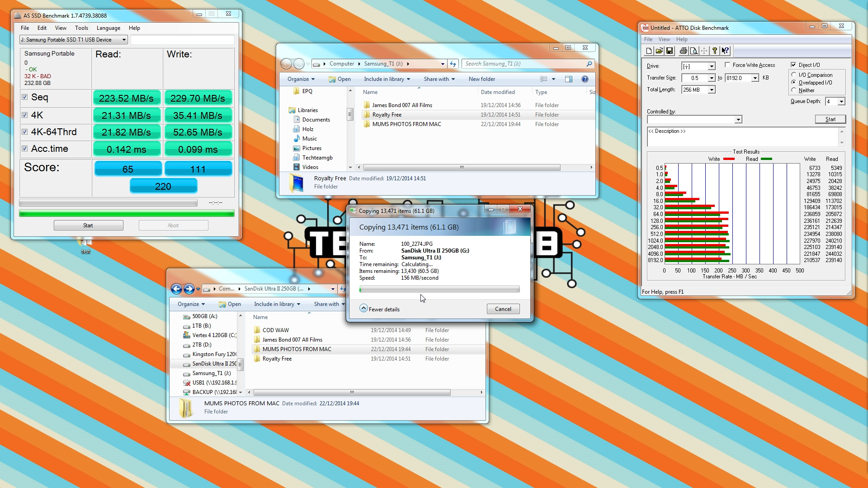Select the I/O Comparison radio button

794,75
